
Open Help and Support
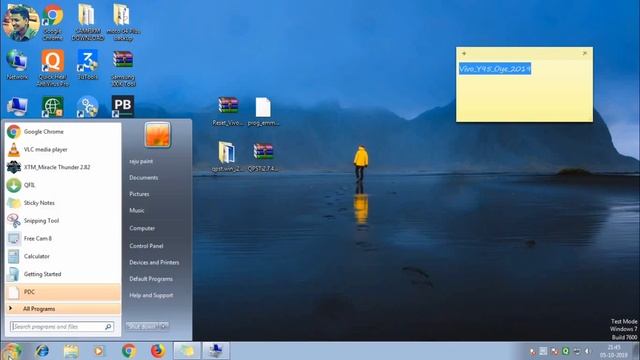[x=151, y=295]
